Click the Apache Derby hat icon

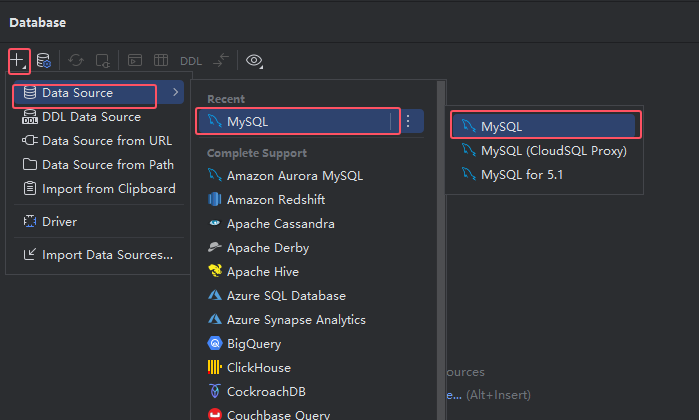pos(215,247)
